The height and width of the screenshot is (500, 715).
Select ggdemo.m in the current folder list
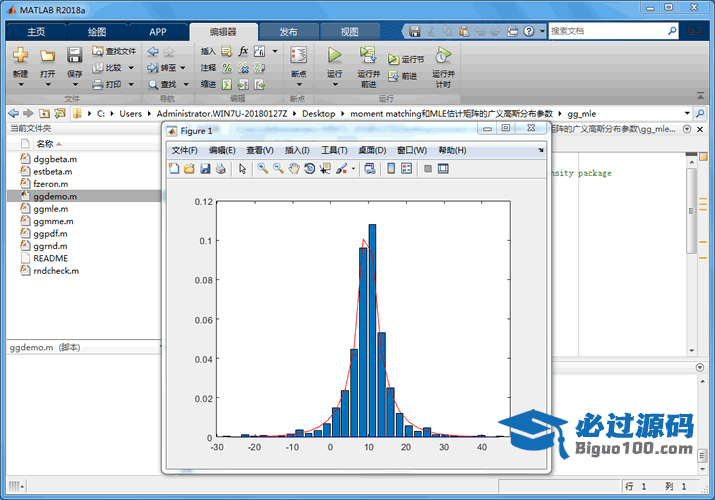coord(84,196)
